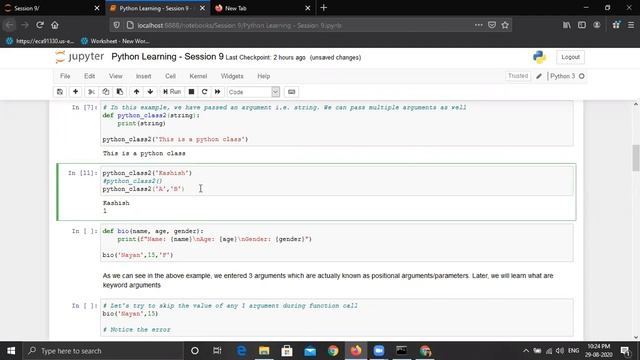Viewport: 640px width, 360px height.
Task: Open Microsoft Edge from the taskbar
Action: tap(241, 351)
